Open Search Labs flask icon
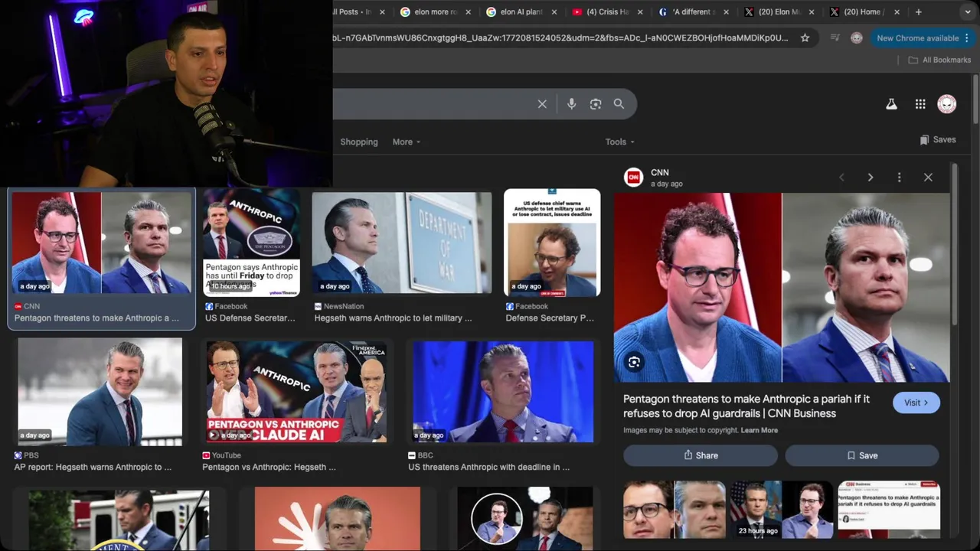Screen dimensions: 980x551 (x=891, y=104)
